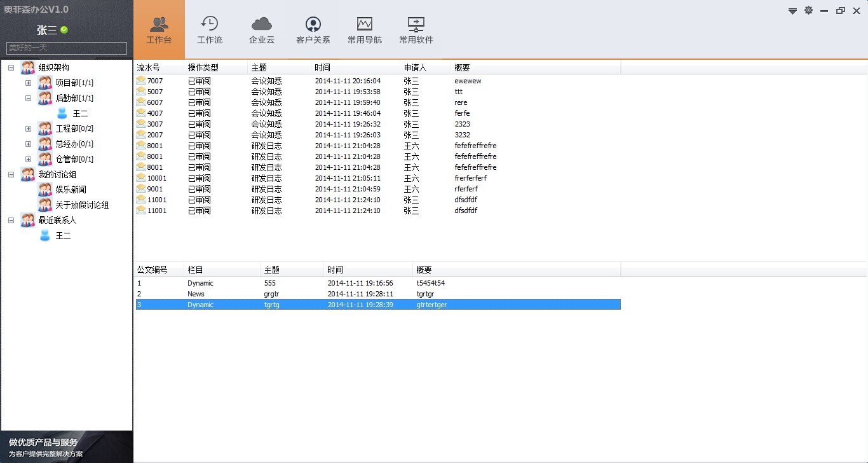Sort by the 申请人 column header
Screen dimensions: 868x463
(x=426, y=67)
